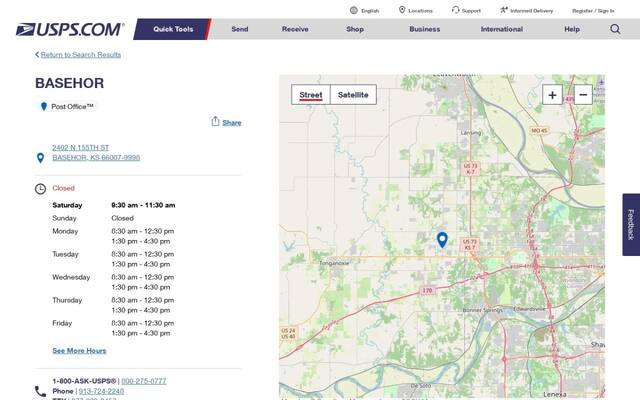Click See More Hours link
The width and height of the screenshot is (640, 400).
coord(79,351)
